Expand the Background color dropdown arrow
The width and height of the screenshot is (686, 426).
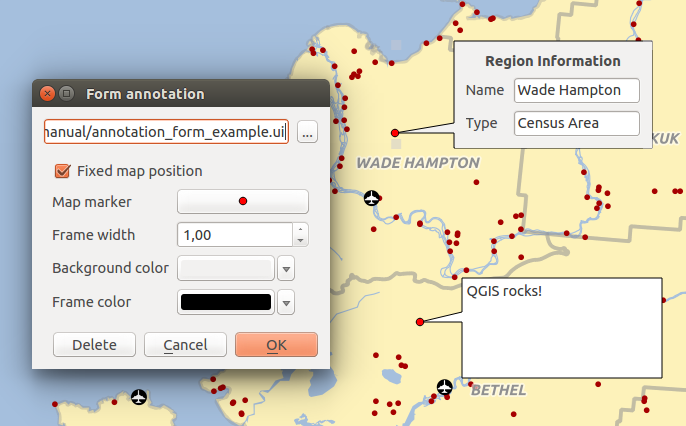[x=286, y=269]
